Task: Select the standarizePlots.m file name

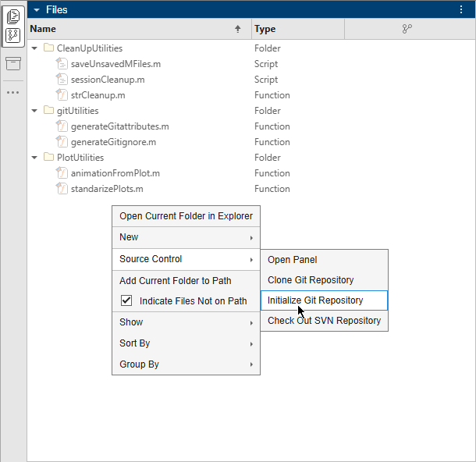Action: point(107,189)
